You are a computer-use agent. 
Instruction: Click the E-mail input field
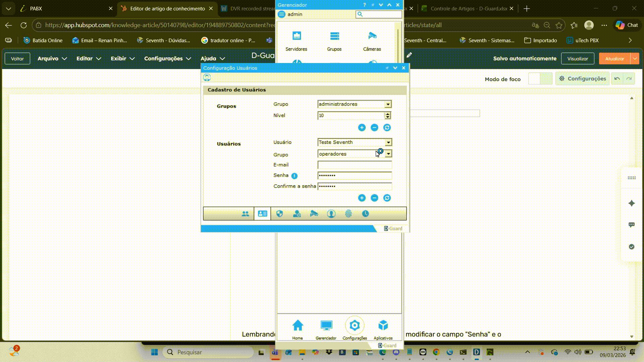[x=354, y=165]
